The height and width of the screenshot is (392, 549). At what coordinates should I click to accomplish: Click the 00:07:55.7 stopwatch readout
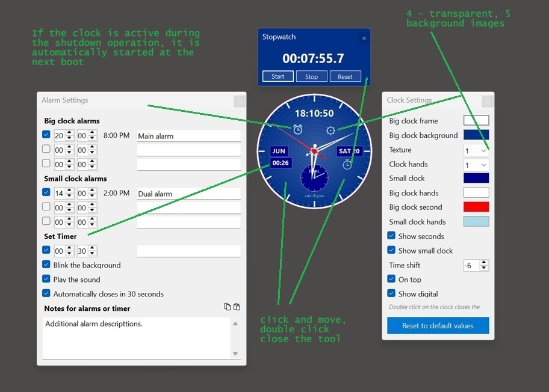(x=314, y=58)
